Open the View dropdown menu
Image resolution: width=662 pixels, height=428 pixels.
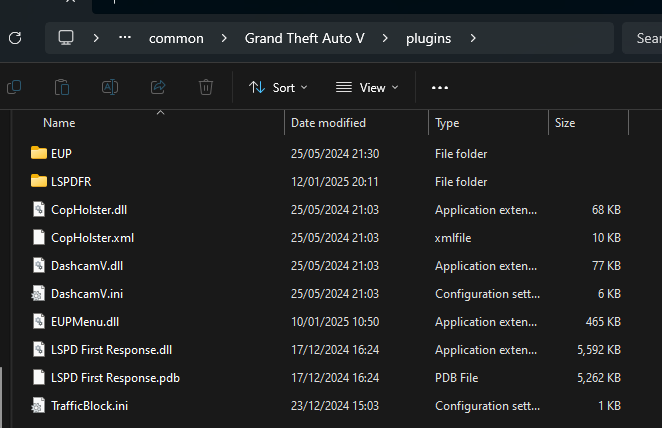click(365, 87)
